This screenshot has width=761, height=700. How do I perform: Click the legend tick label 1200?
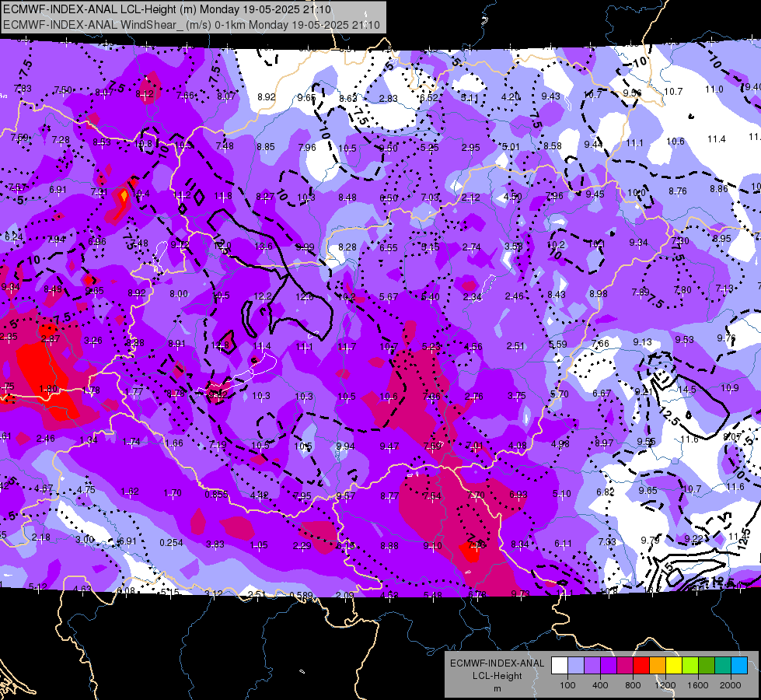coord(665,685)
